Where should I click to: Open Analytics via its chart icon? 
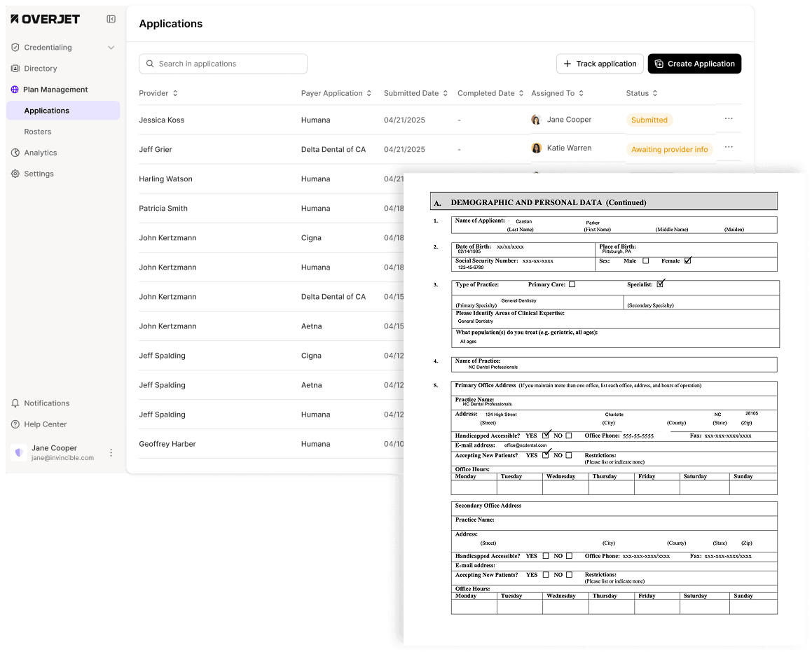(x=15, y=153)
